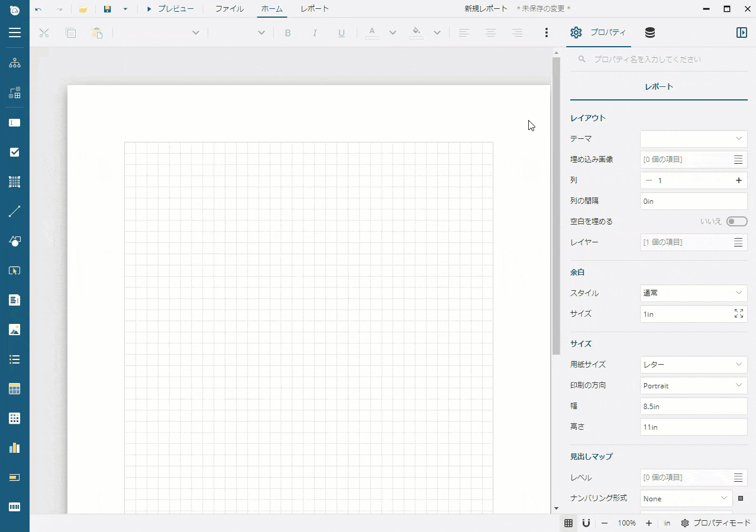756x532 pixels.
Task: Click the font color swatch button
Action: [371, 33]
